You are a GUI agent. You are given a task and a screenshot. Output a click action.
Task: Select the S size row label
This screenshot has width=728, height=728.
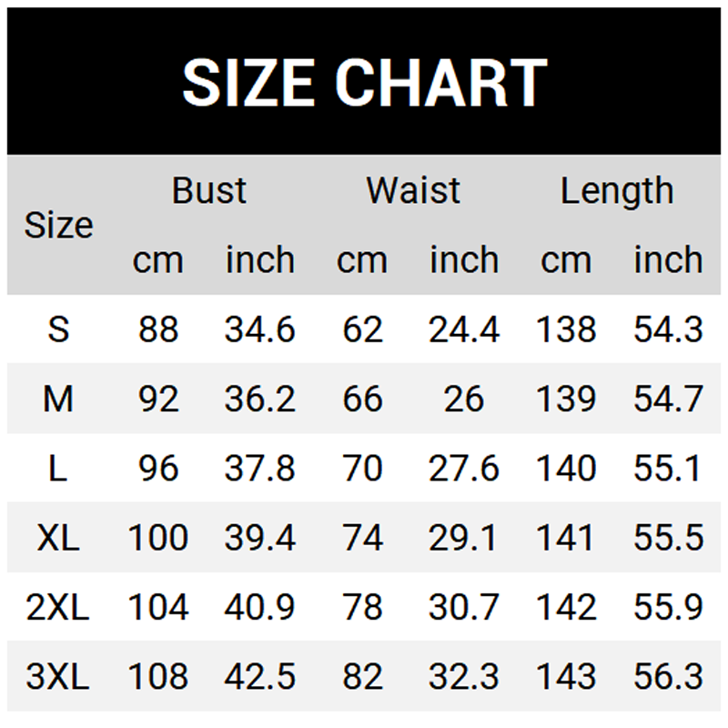[58, 329]
